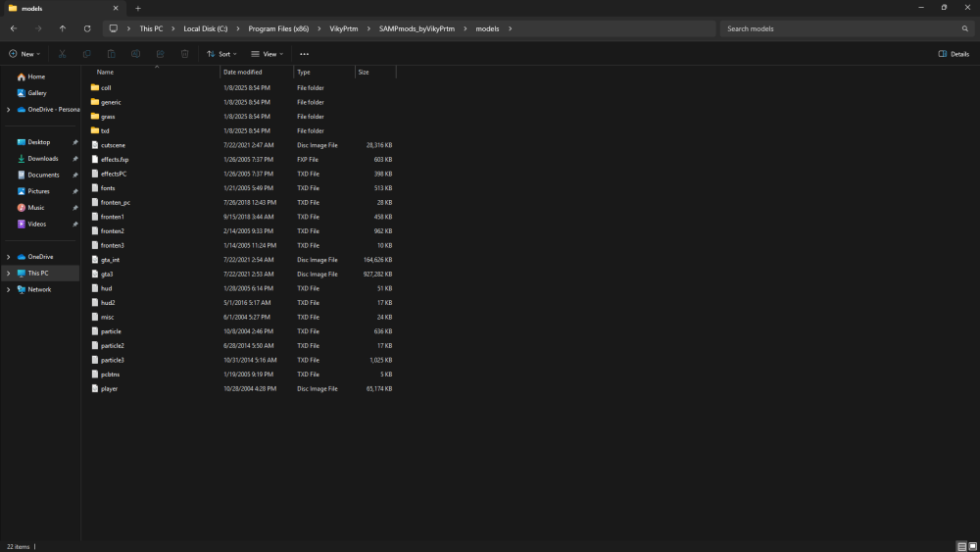The image size is (980, 552).
Task: Expand chevron after models breadcrumb
Action: 510,28
